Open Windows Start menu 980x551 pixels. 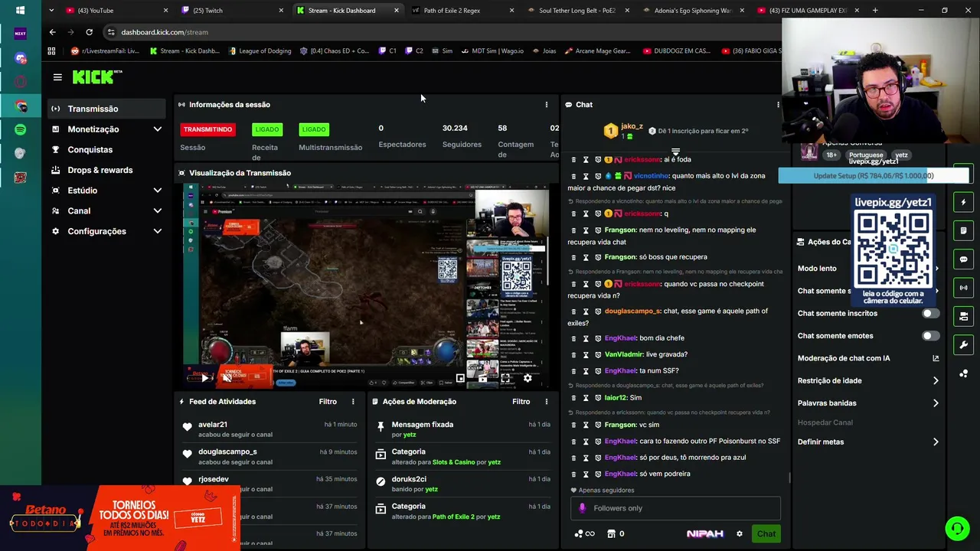coord(21,11)
